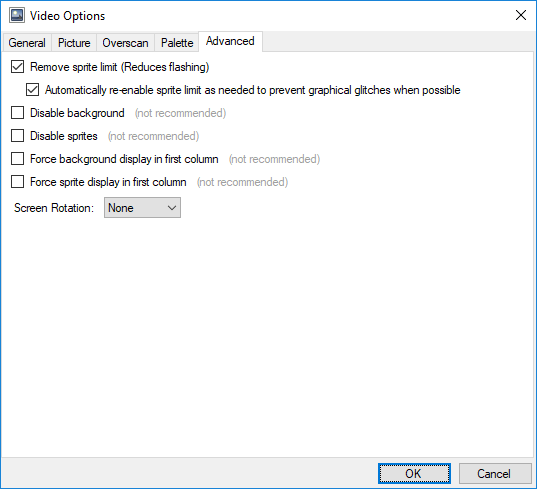The height and width of the screenshot is (489, 537).
Task: Click the Cancel button
Action: [x=494, y=474]
